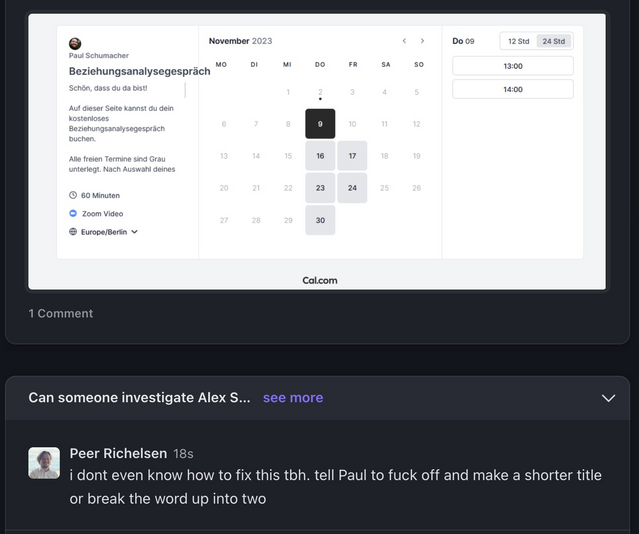Select the 13:00 time slot

(x=512, y=66)
